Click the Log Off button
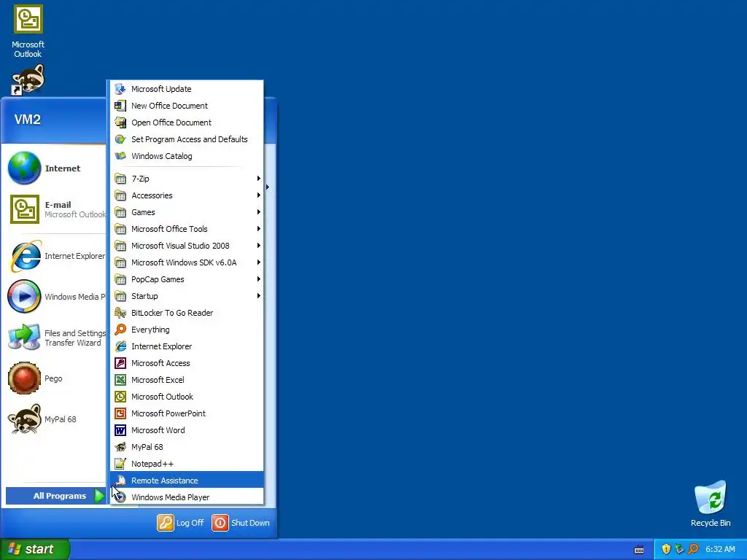 [181, 523]
